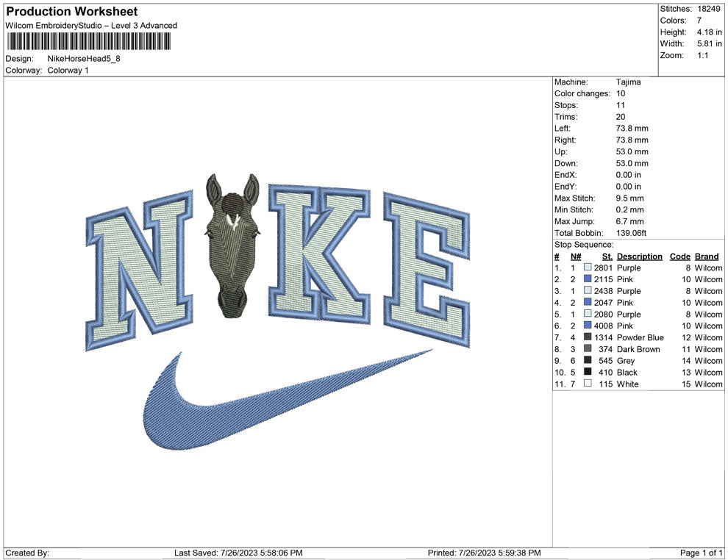728x560 pixels.
Task: Click the Max Jump value '6.7 mm'
Action: (629, 221)
